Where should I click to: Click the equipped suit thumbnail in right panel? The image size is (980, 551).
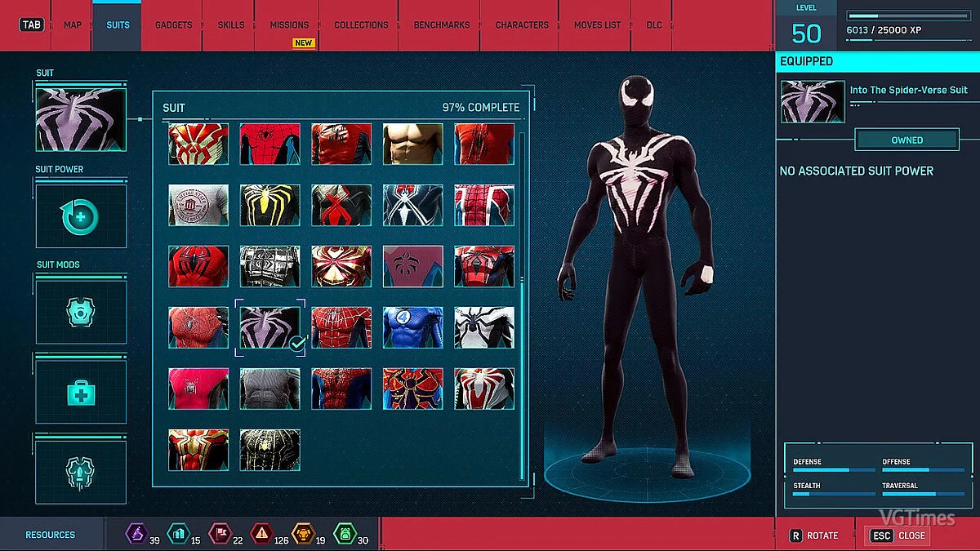tap(813, 101)
